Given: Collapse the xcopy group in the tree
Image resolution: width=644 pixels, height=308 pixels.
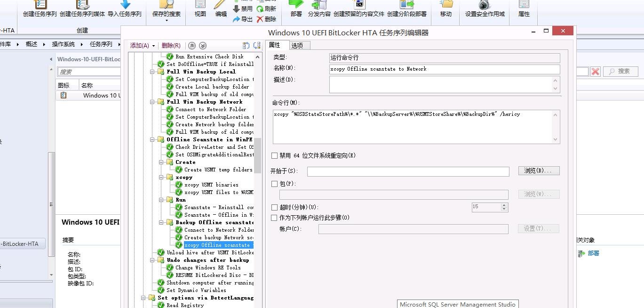Looking at the screenshot, I should coord(161,177).
